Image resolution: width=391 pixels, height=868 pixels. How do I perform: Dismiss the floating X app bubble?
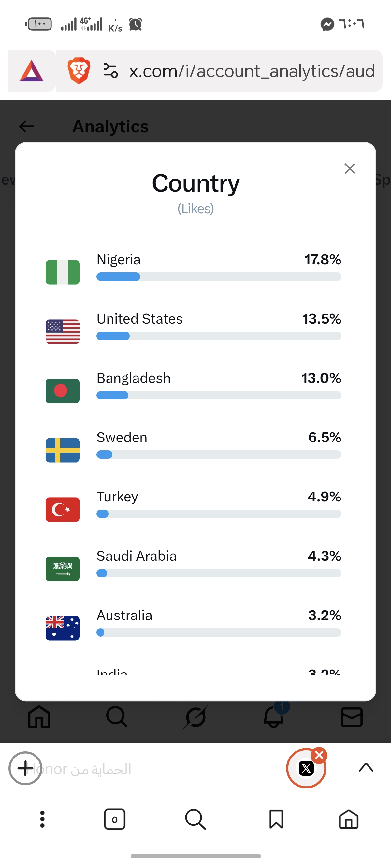point(319,756)
